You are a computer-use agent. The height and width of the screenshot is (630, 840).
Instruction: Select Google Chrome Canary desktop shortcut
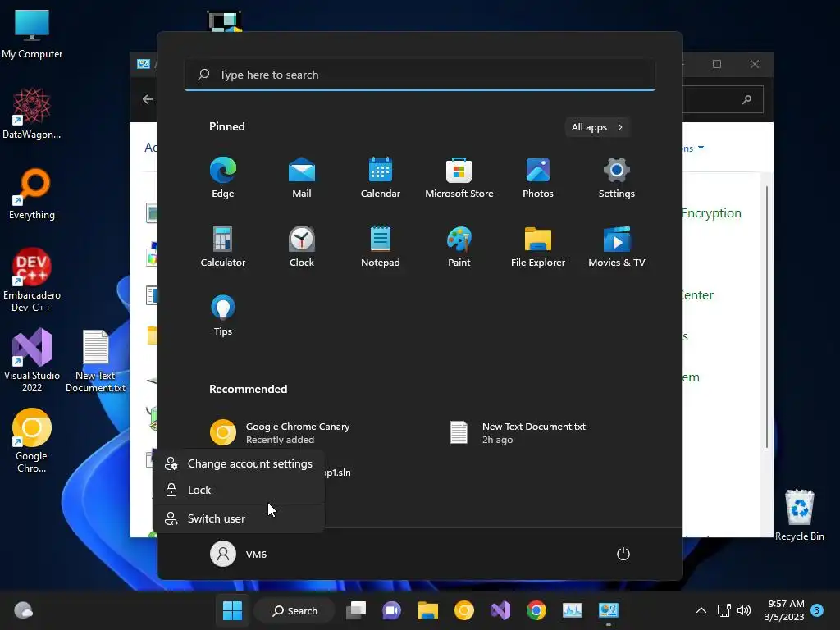point(32,441)
